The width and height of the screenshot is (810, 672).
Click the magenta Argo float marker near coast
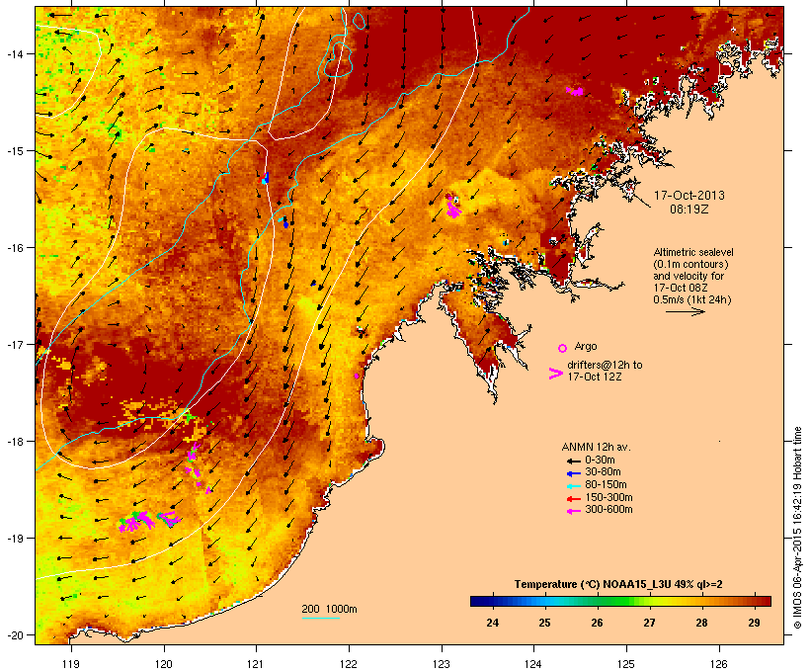357,376
